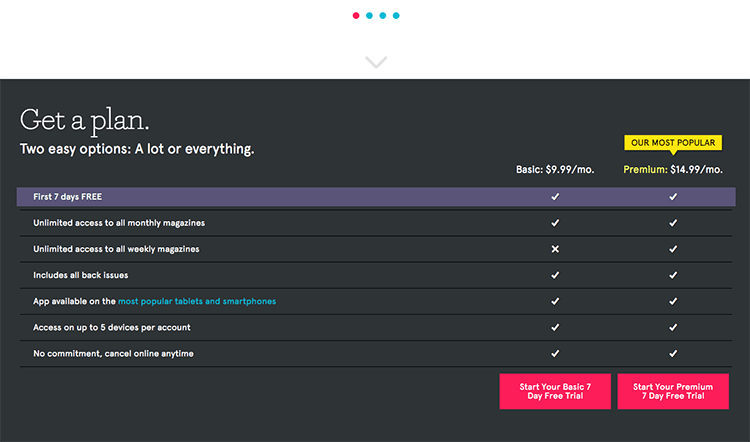Click Two easy options subtitle
The image size is (750, 442).
click(x=137, y=149)
